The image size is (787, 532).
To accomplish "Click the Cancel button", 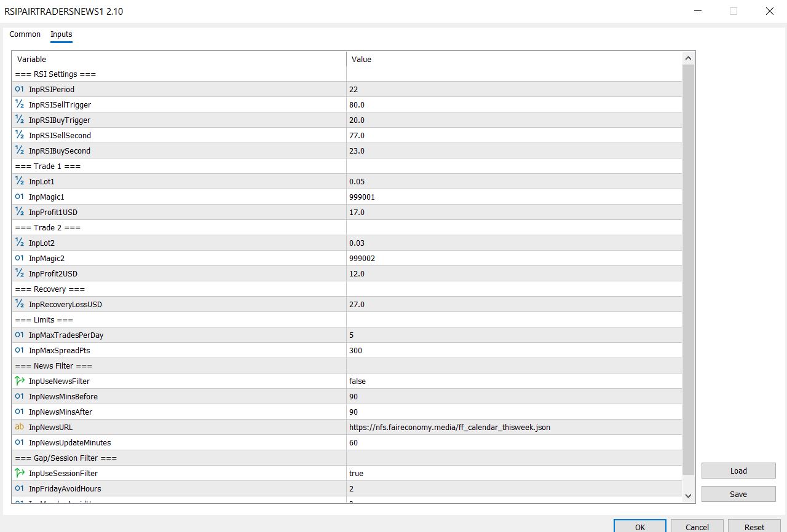I will 697,526.
